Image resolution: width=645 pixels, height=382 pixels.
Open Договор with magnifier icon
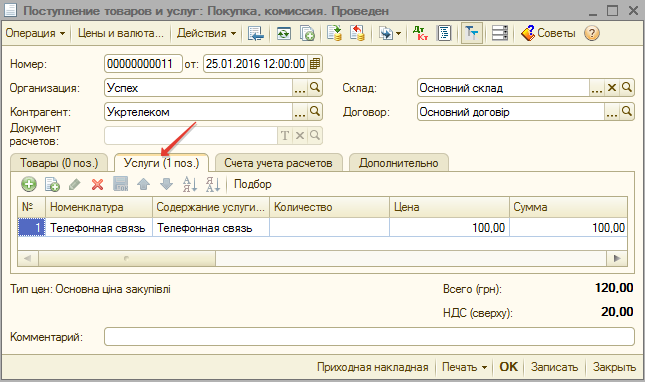point(627,111)
